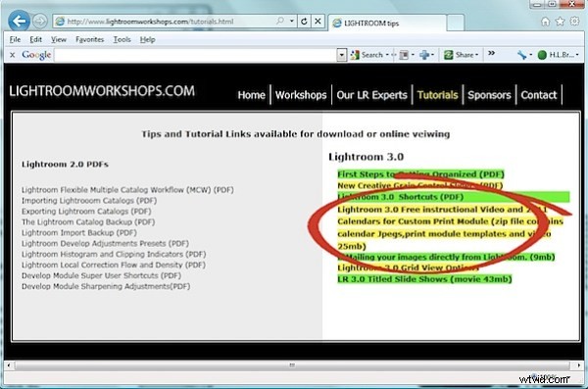The height and width of the screenshot is (389, 588).
Task: Open Exporting Lightroom Catalogs PDF link
Action: click(x=86, y=212)
